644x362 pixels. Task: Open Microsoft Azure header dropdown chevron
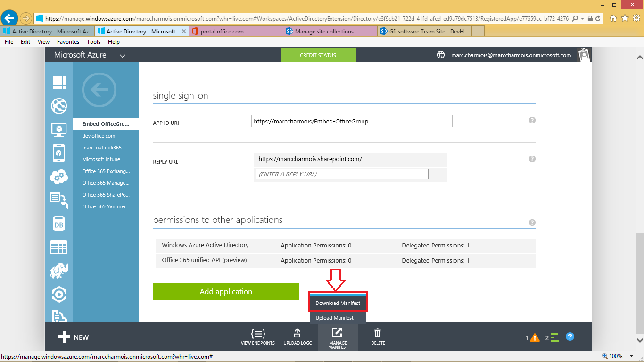(123, 56)
